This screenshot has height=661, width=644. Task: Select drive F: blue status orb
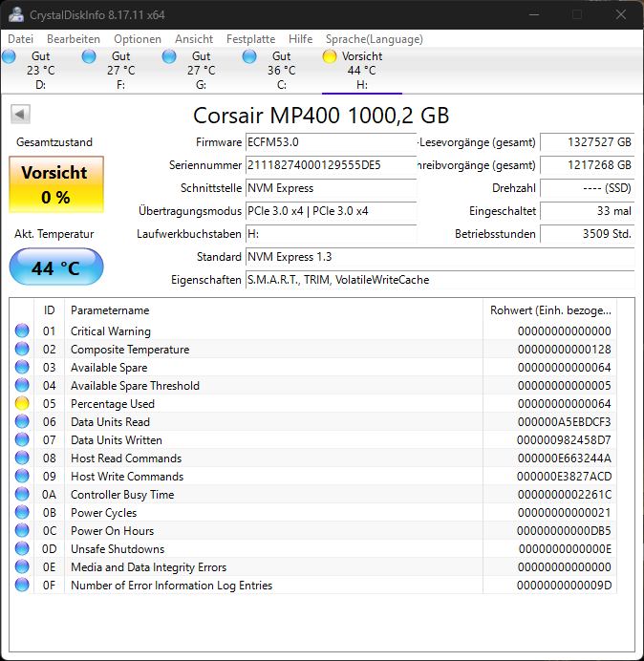click(89, 56)
